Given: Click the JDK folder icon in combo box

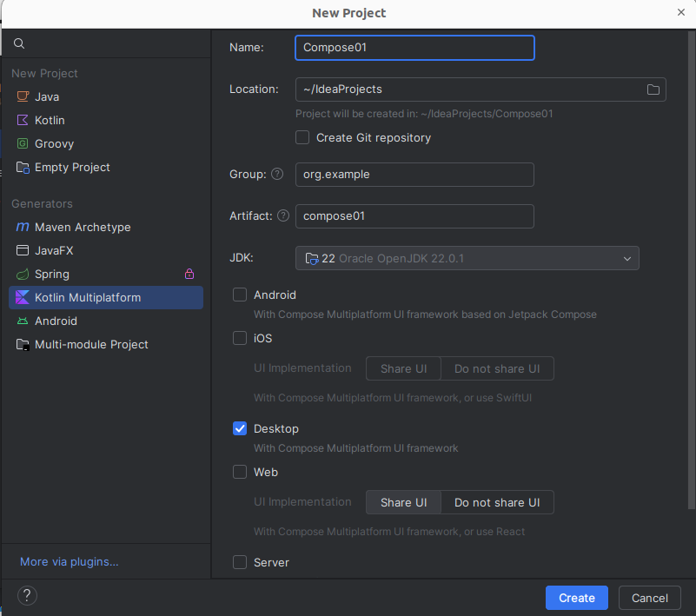Looking at the screenshot, I should (x=312, y=258).
